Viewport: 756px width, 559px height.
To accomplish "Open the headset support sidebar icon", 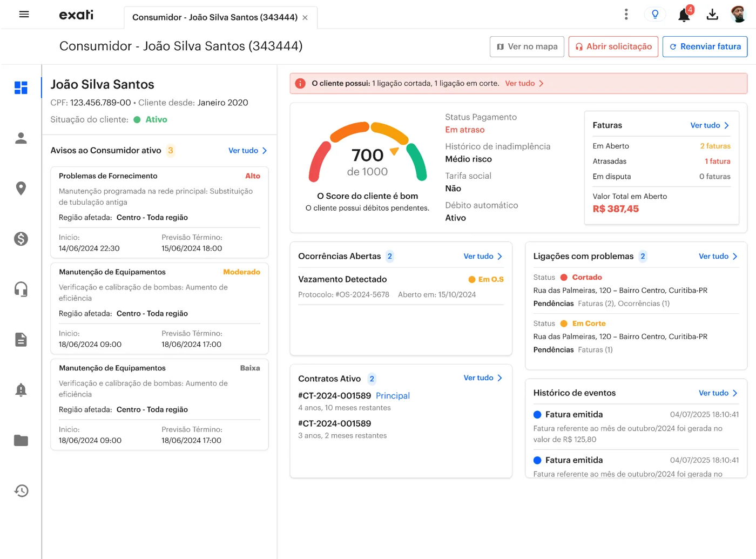I will (x=21, y=289).
